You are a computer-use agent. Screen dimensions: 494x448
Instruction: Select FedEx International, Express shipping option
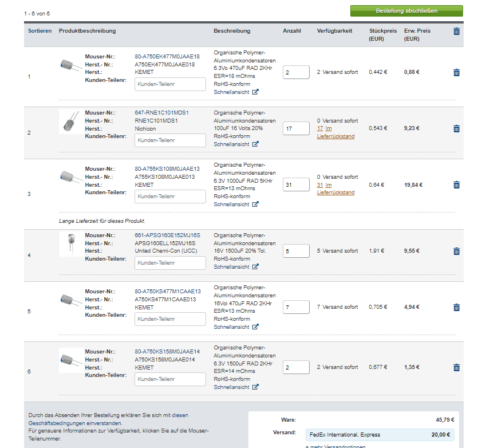point(380,435)
